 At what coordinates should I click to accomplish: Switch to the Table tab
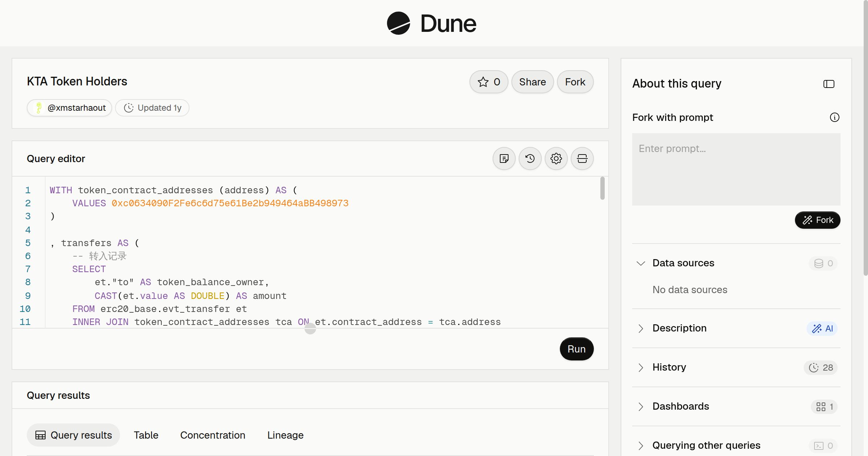146,435
